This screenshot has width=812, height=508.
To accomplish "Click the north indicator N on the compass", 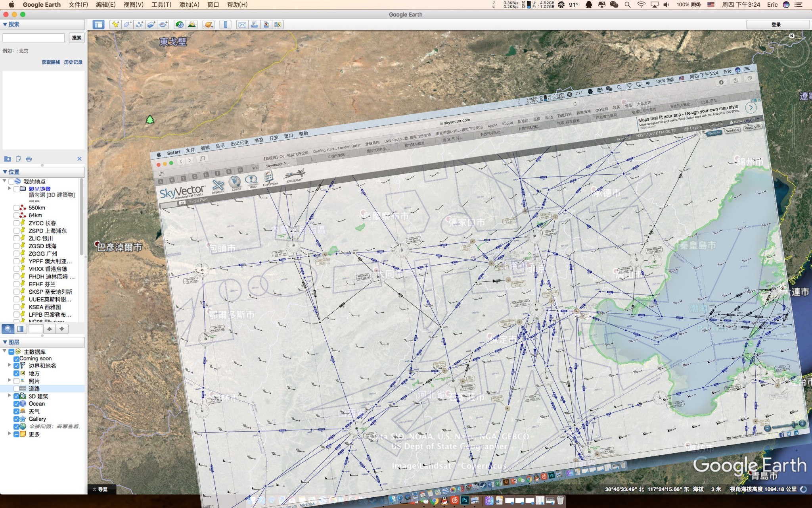I will 792,36.
